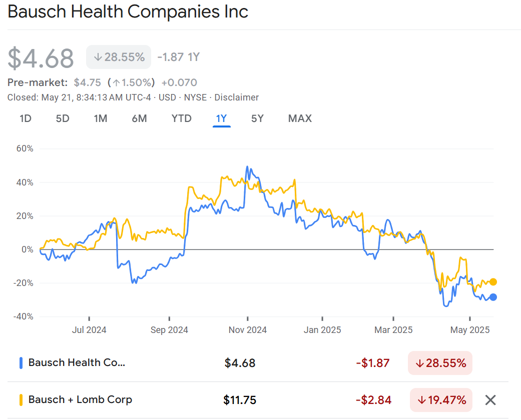Click the blue Bausch Health legend color bar

(x=21, y=363)
